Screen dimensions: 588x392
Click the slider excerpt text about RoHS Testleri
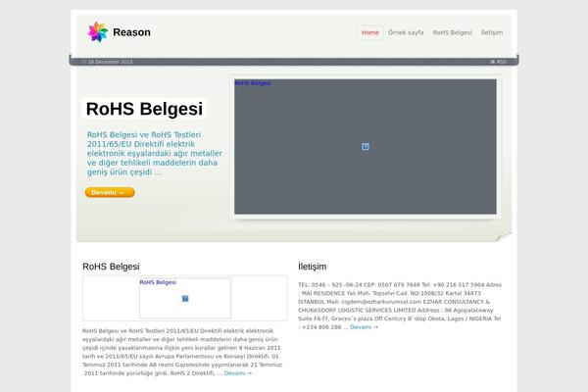(x=155, y=154)
